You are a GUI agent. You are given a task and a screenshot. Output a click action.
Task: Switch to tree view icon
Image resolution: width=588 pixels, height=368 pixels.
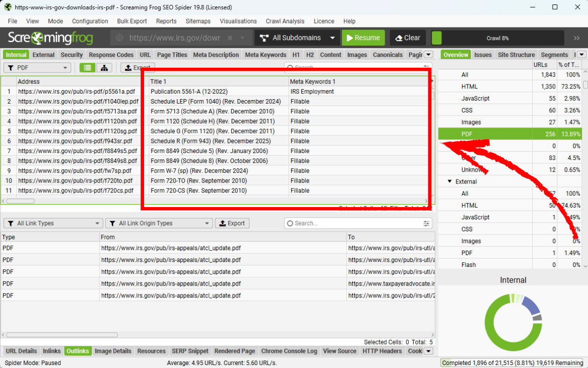click(104, 68)
